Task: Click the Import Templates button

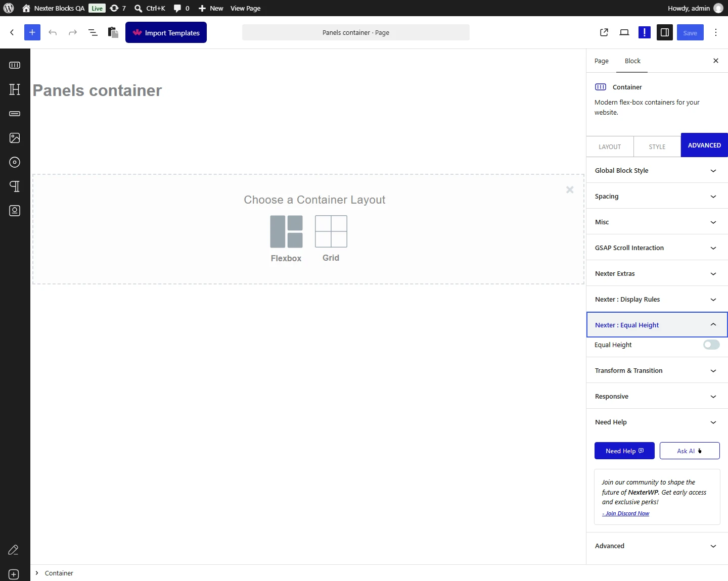Action: (166, 32)
